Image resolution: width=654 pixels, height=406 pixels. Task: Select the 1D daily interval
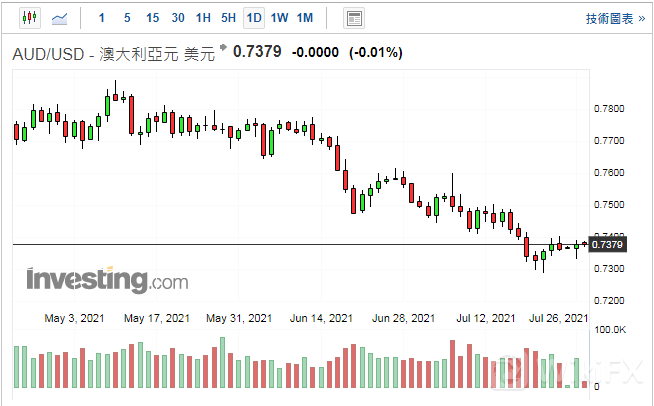tap(254, 18)
